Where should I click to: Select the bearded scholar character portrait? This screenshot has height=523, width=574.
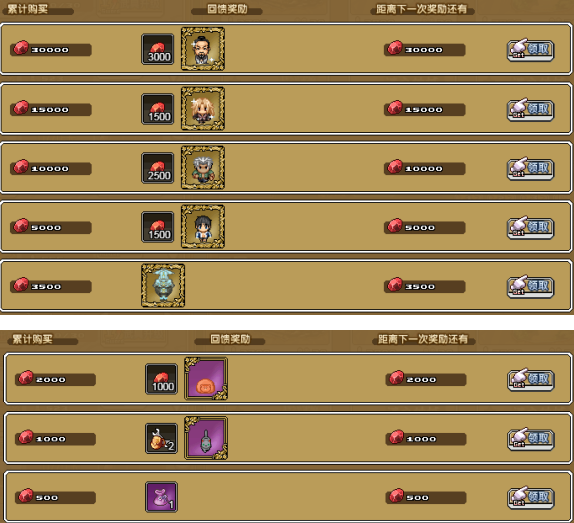click(203, 49)
